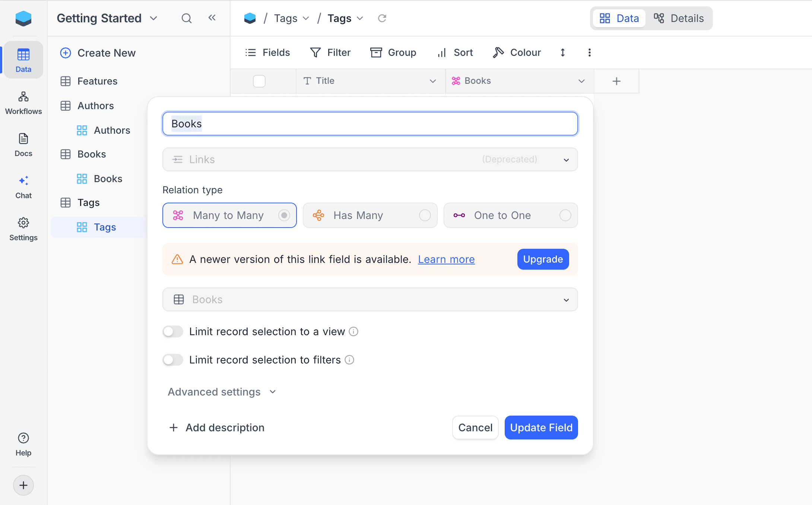The height and width of the screenshot is (505, 812).
Task: Open the Filter toolbar menu
Action: (x=330, y=53)
